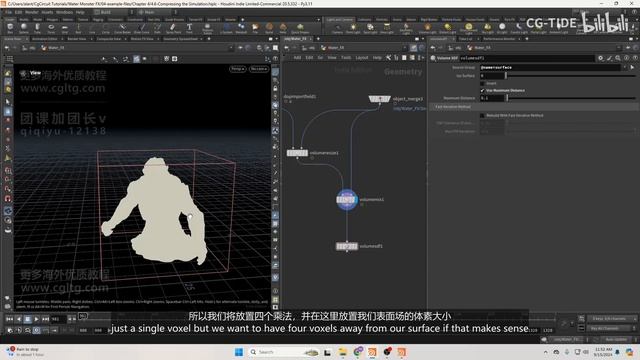
Task: Click the volumeresize1 node
Action: (297, 153)
